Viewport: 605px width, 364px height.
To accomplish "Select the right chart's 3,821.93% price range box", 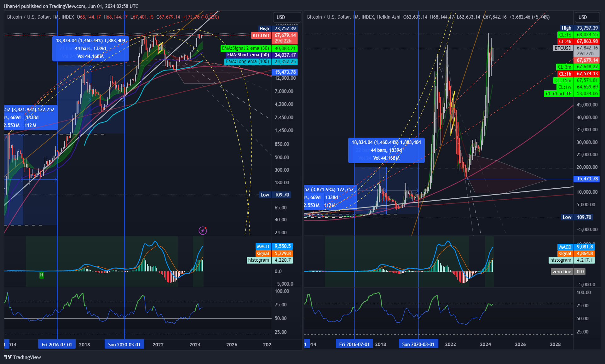I will (331, 197).
